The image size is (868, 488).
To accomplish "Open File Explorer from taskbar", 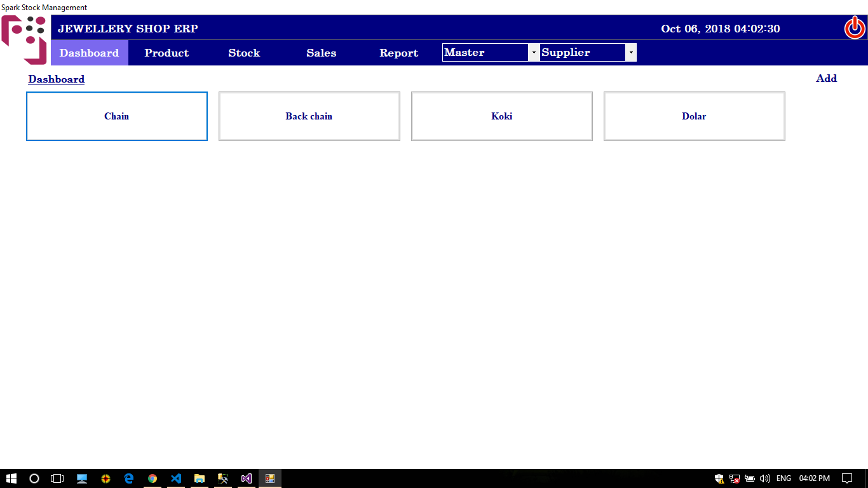I will [200, 478].
